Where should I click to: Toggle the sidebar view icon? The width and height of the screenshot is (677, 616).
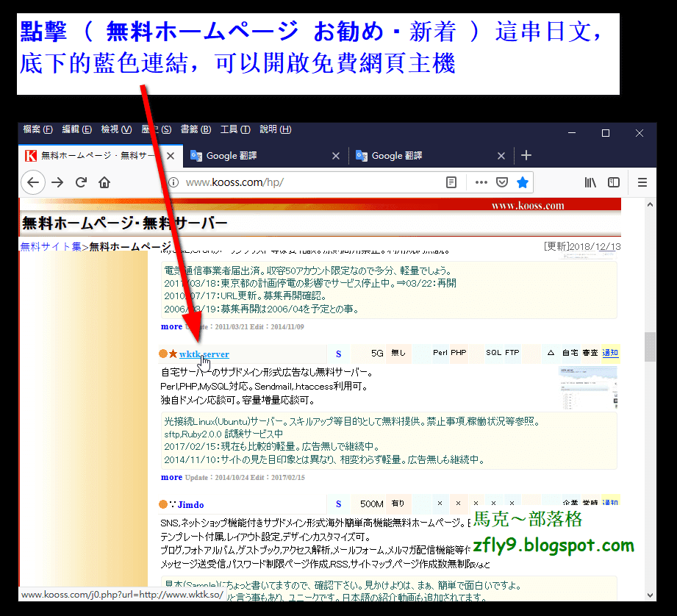(x=614, y=182)
